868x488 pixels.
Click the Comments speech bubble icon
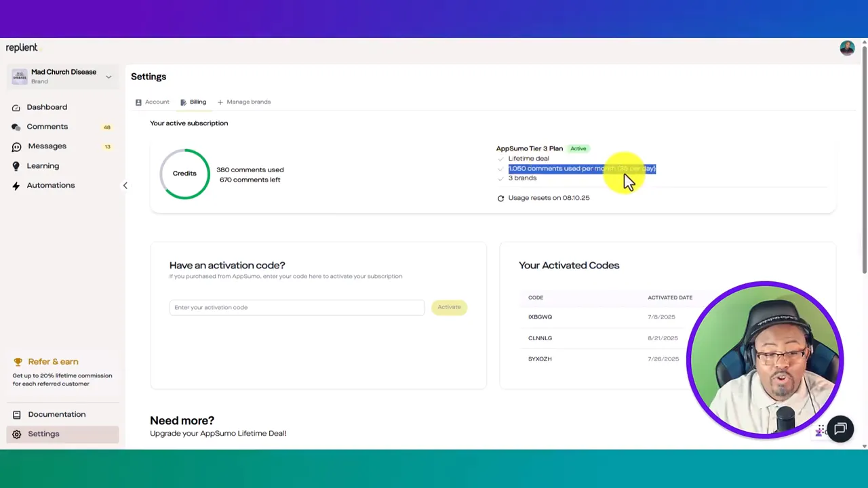16,127
